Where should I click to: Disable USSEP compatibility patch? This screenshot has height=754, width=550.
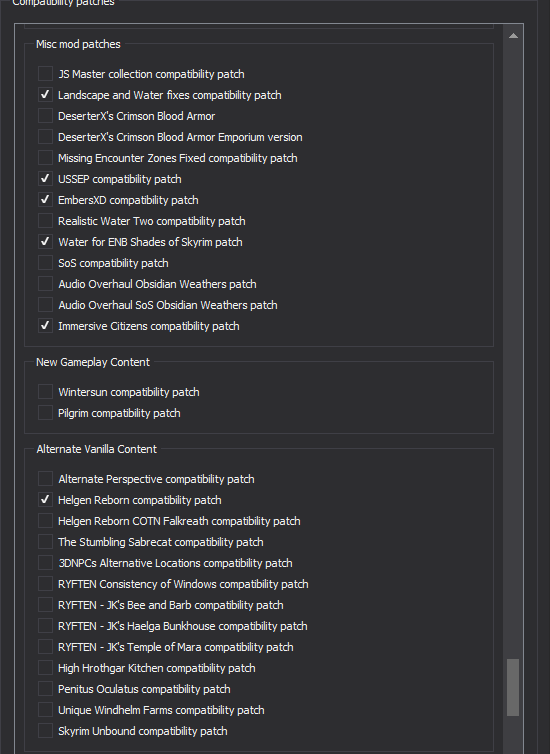click(45, 179)
